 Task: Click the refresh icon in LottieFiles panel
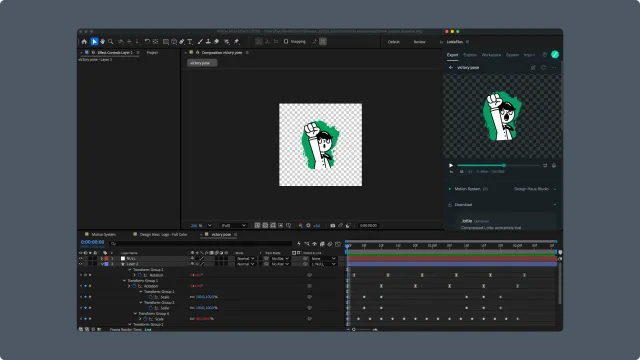coord(543,68)
